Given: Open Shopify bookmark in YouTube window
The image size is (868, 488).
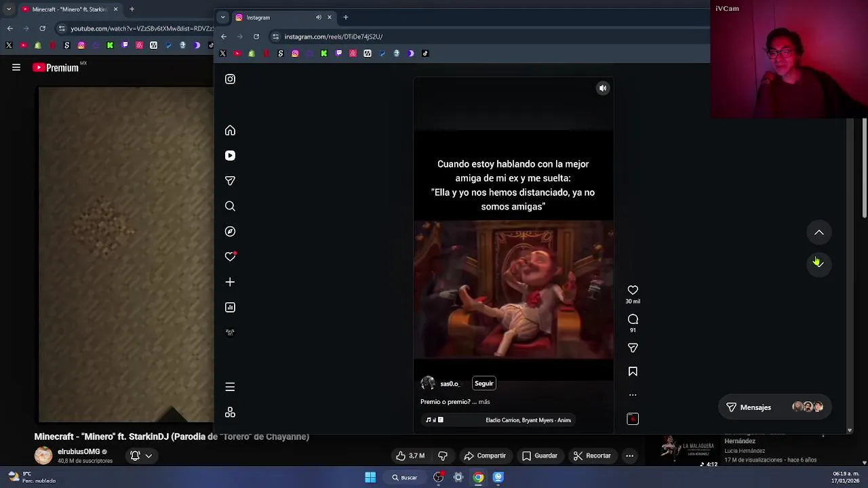Looking at the screenshot, I should pos(38,45).
